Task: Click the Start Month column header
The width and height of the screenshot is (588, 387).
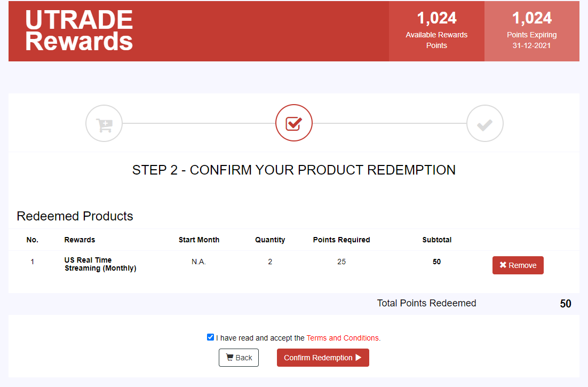Action: (198, 240)
